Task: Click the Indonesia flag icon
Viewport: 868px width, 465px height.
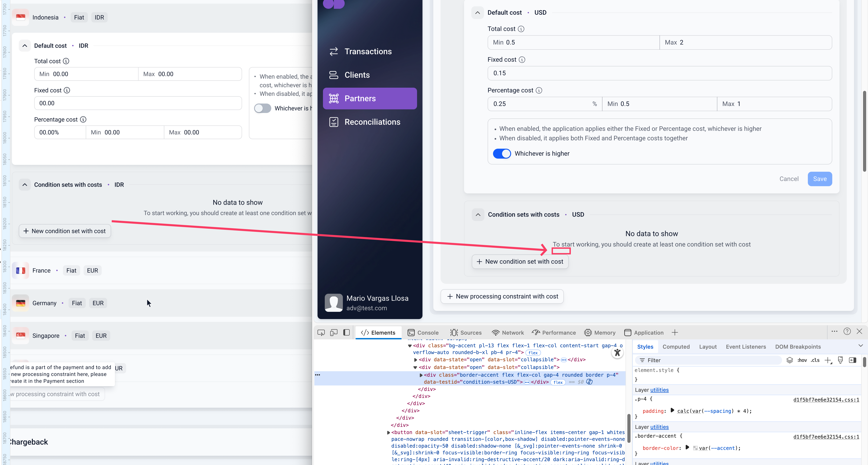Action: [21, 17]
